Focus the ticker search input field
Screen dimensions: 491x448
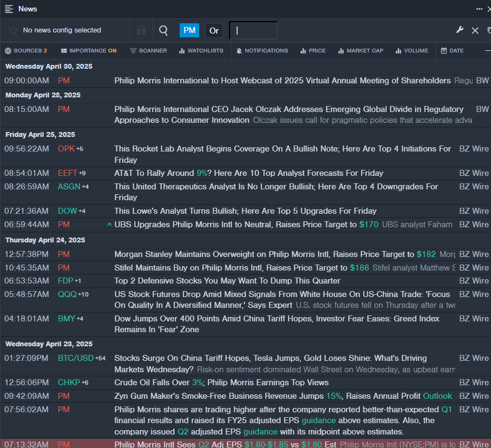pyautogui.click(x=253, y=30)
